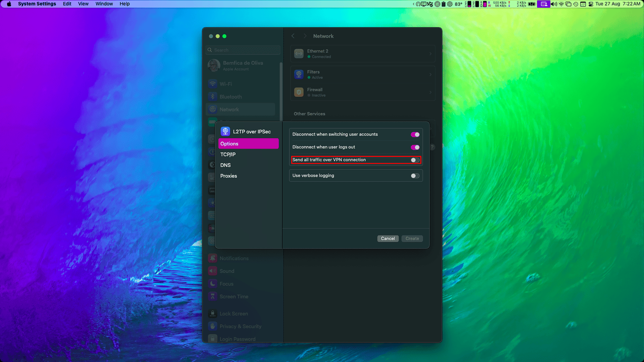Open Focus settings in the sidebar
The height and width of the screenshot is (362, 644).
(226, 284)
